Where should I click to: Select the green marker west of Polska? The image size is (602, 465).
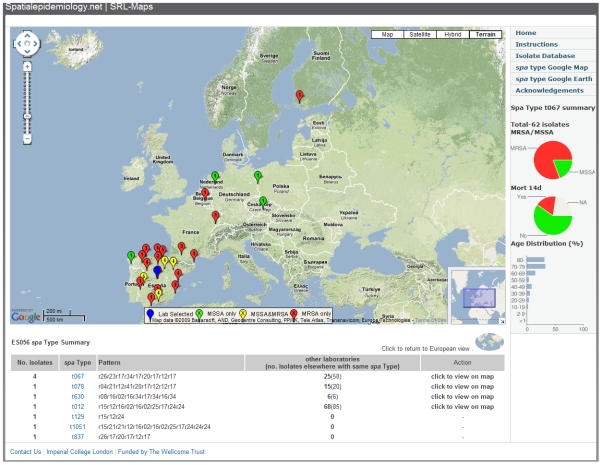point(258,177)
